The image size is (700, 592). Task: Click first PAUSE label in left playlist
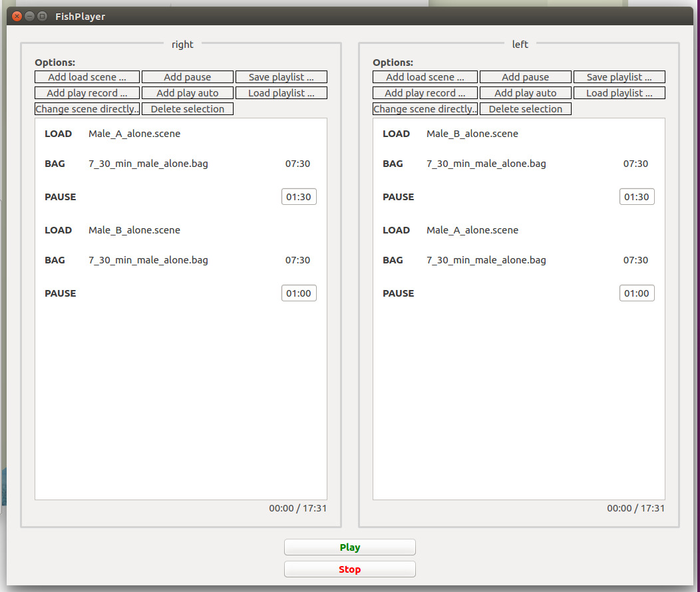398,197
